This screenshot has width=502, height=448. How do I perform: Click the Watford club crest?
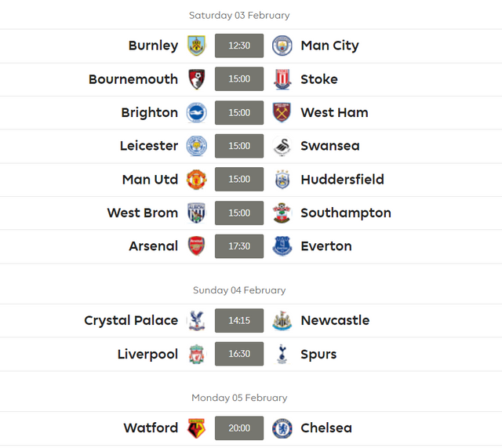[x=196, y=428]
